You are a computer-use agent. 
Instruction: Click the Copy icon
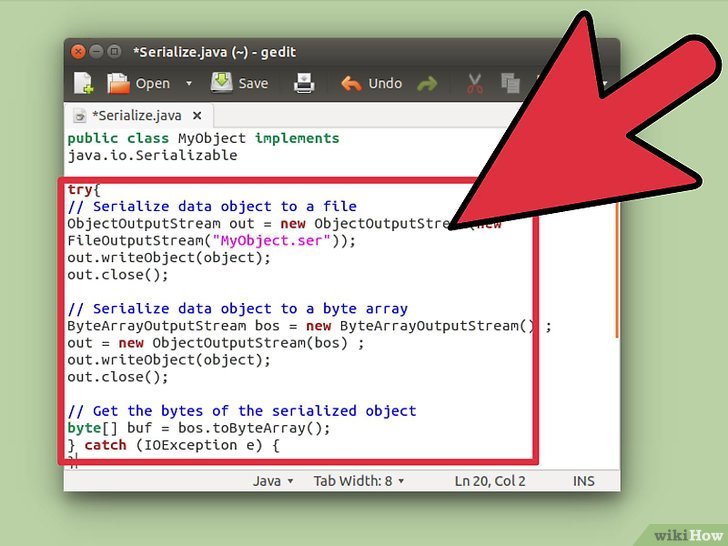tap(510, 84)
